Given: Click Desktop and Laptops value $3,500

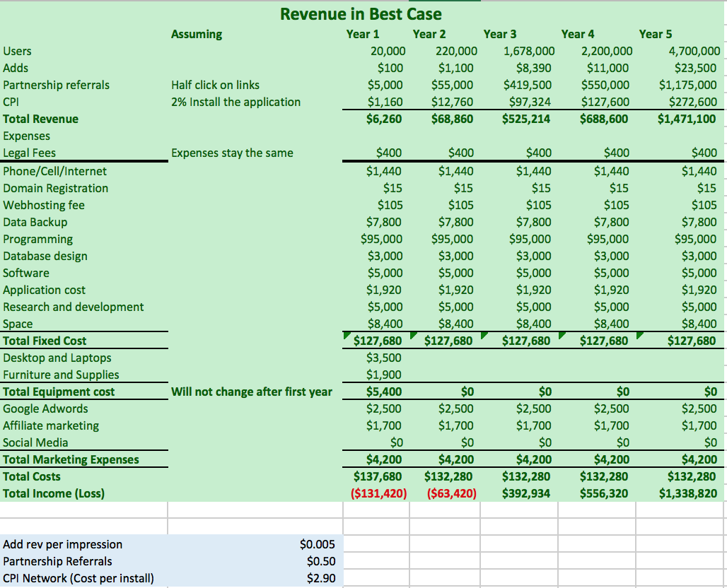Looking at the screenshot, I should click(x=384, y=358).
